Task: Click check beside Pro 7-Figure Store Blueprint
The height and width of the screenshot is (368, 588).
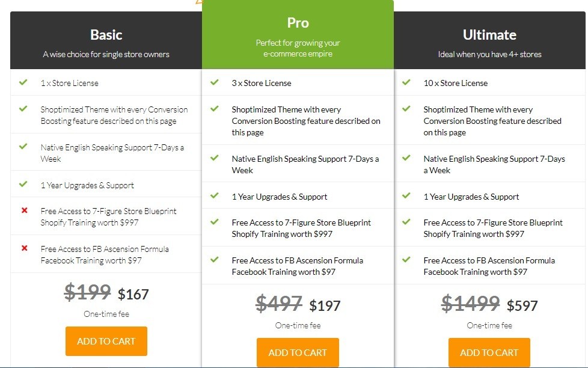Action: coord(215,222)
